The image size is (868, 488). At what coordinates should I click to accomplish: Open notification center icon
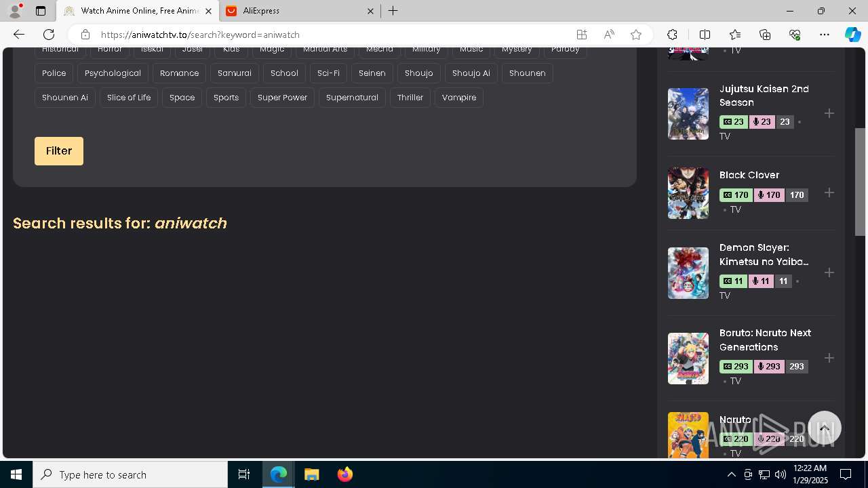[x=846, y=474]
